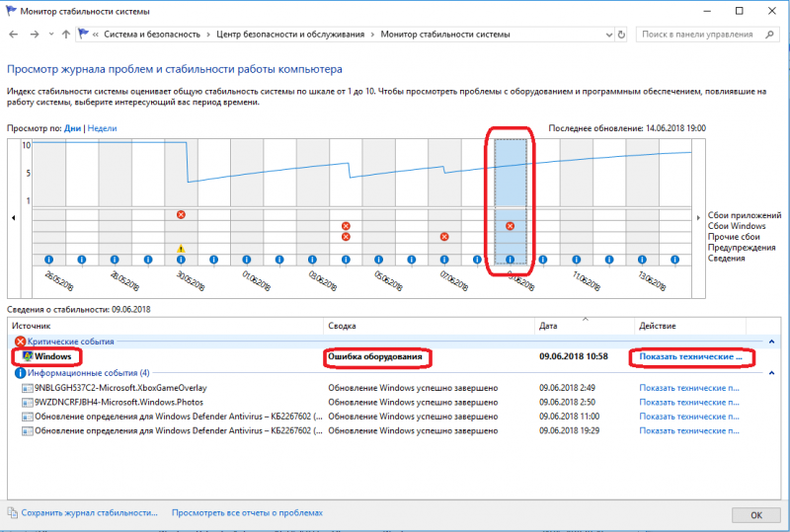Click the blue info icon for 28.05.2018
Viewport: 790px width, 532px height.
click(115, 260)
